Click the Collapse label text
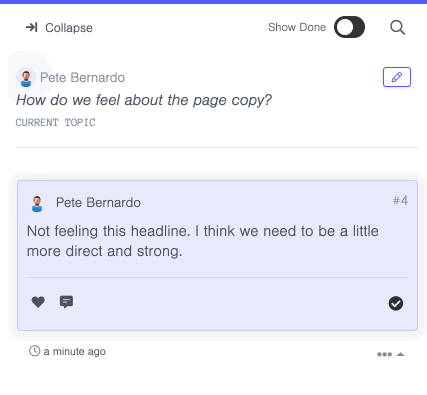This screenshot has height=395, width=427. pos(69,28)
